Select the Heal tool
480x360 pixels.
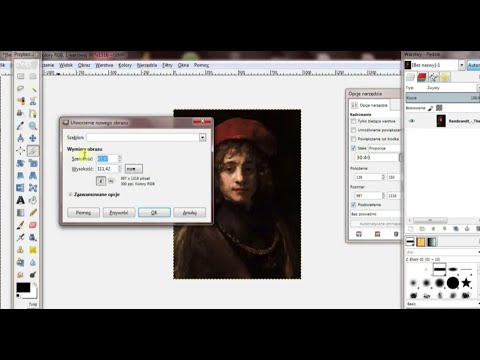(33, 250)
